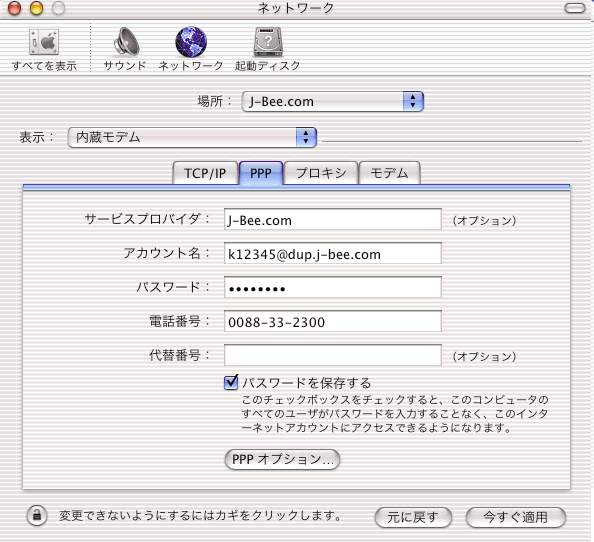The height and width of the screenshot is (542, 594).
Task: Click the アカウント名 account name field
Action: click(x=333, y=253)
